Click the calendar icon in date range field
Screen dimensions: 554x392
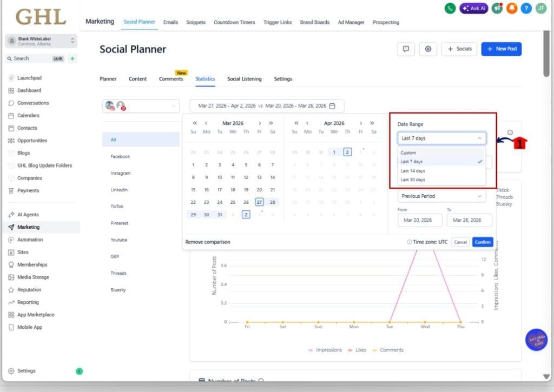pyautogui.click(x=333, y=106)
